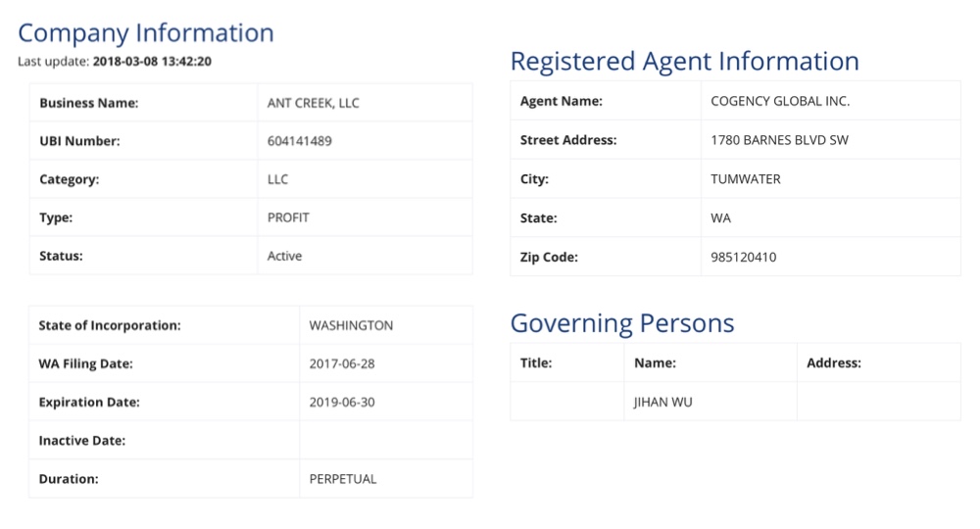Click the UBI Number value 604141489
The height and width of the screenshot is (529, 980).
click(299, 141)
